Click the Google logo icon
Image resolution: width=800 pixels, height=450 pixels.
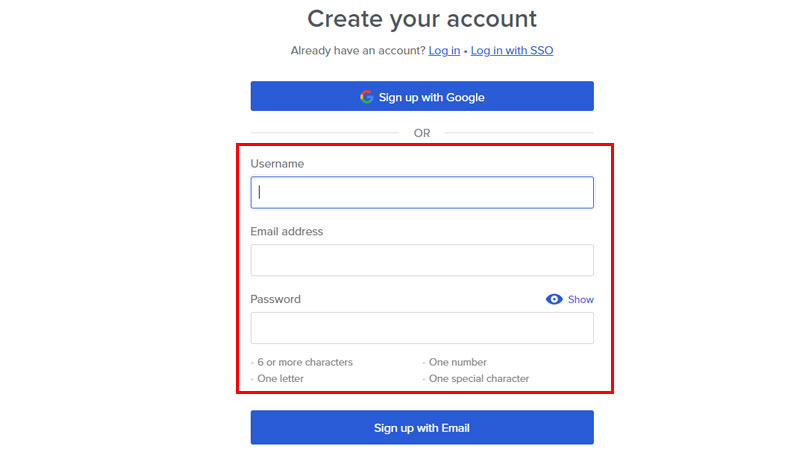click(x=367, y=97)
